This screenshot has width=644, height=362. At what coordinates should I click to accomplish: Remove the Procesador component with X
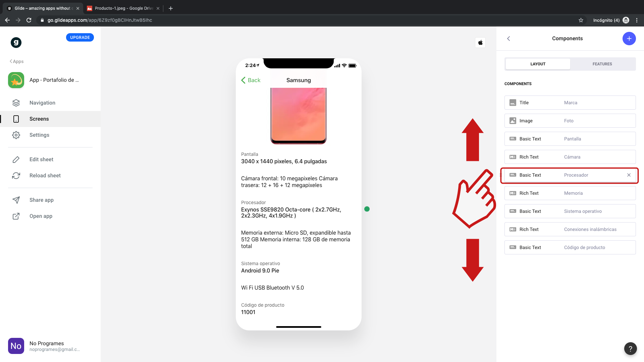click(x=629, y=175)
